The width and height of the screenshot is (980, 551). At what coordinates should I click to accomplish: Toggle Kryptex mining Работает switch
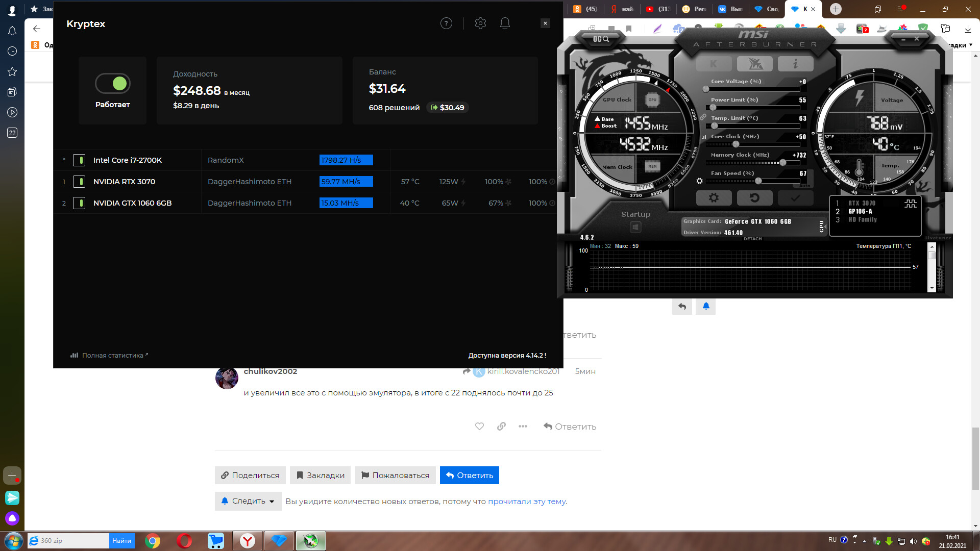coord(113,84)
